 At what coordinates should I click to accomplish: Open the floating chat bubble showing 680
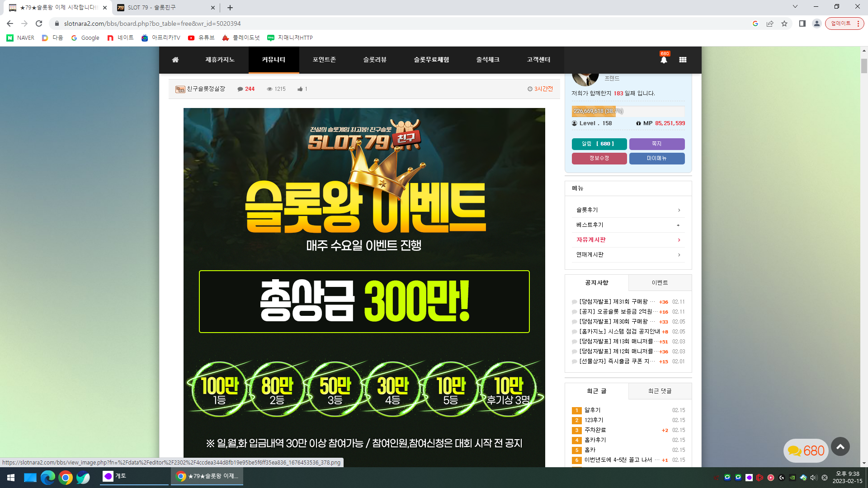point(806,450)
